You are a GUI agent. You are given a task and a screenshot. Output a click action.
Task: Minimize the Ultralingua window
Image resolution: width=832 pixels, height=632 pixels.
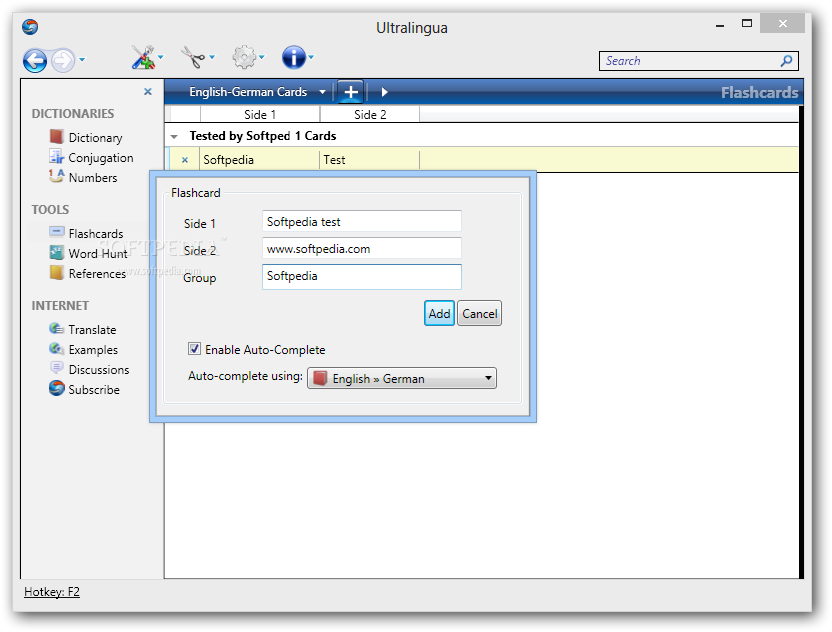pos(720,24)
